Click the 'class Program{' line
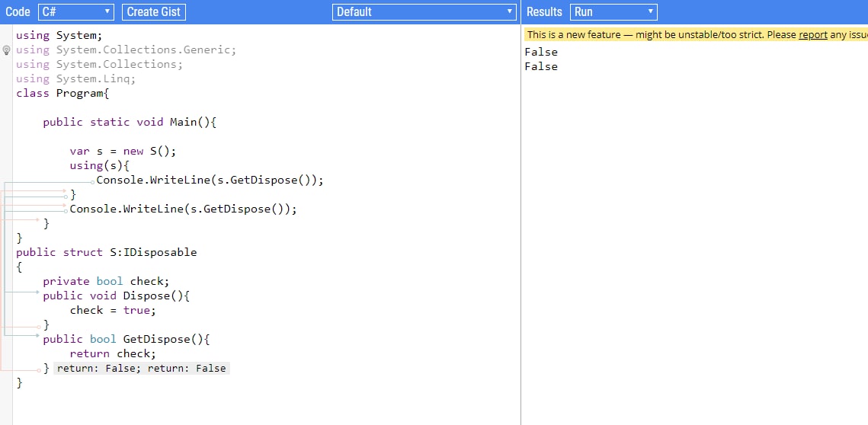This screenshot has height=425, width=868. pos(62,93)
